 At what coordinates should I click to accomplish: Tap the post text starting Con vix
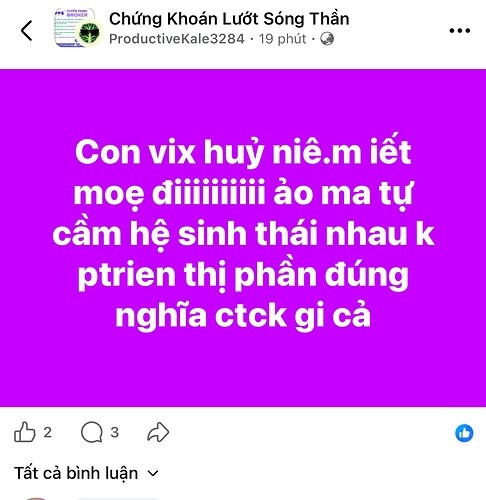click(x=243, y=233)
